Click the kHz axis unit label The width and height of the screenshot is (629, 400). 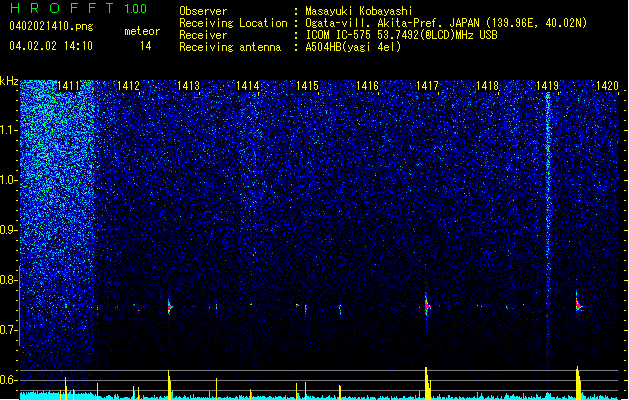9,81
